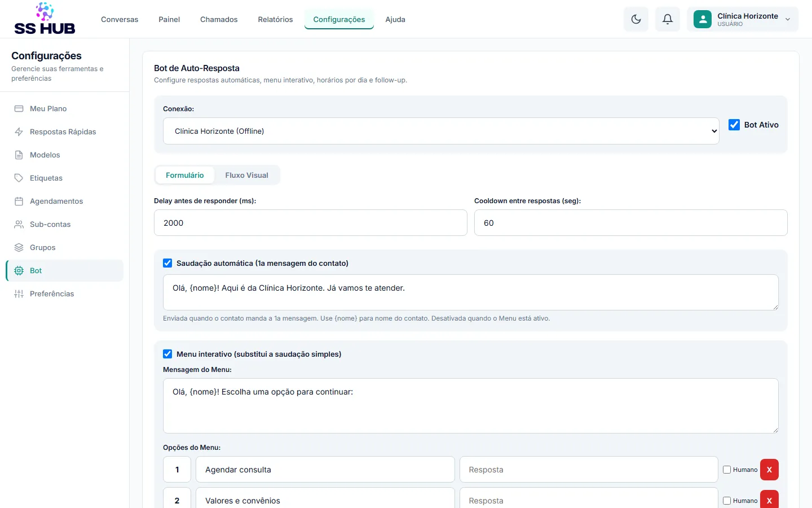Screen dimensions: 812x508
Task: Edit the Saudação automática message textarea
Action: coord(471,292)
